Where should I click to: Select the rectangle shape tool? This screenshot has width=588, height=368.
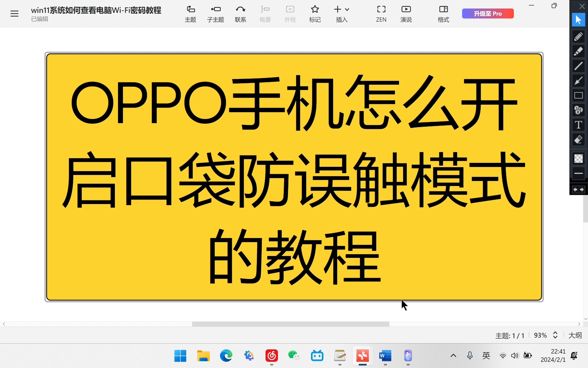[x=578, y=95]
